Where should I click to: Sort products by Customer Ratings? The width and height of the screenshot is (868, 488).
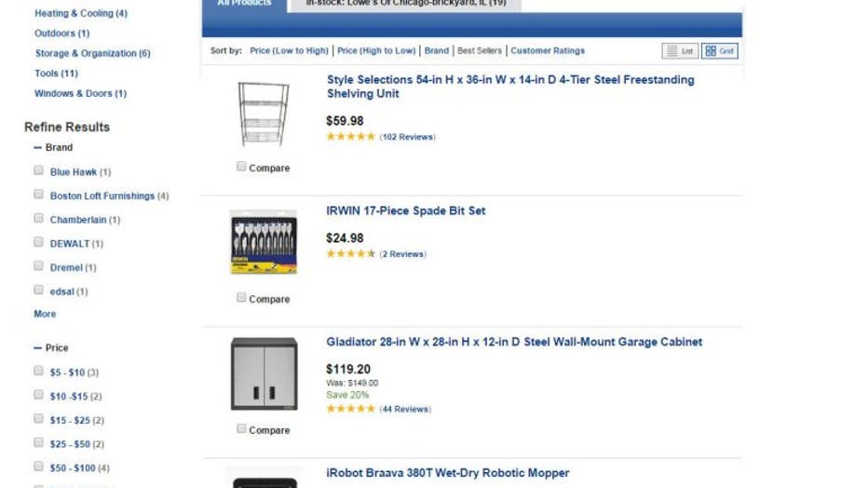(x=548, y=51)
